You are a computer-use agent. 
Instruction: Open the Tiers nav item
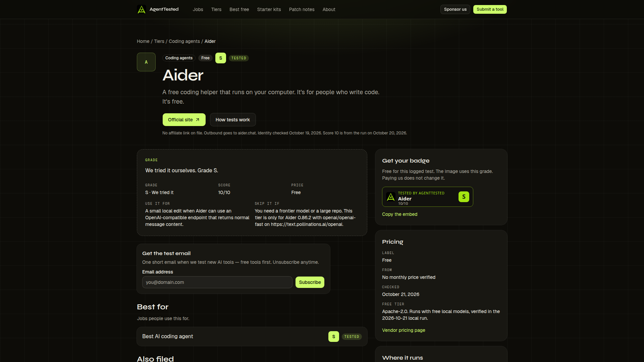point(216,9)
